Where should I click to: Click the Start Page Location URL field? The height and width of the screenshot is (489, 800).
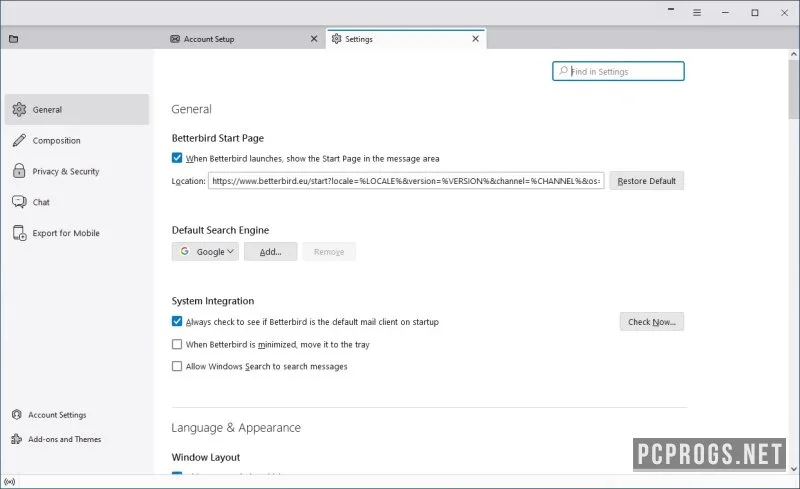tap(406, 181)
